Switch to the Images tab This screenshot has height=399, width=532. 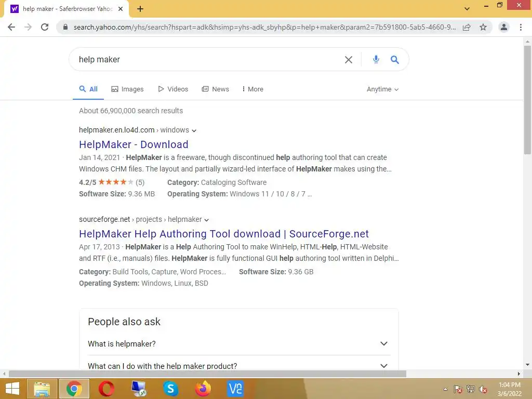coord(128,89)
